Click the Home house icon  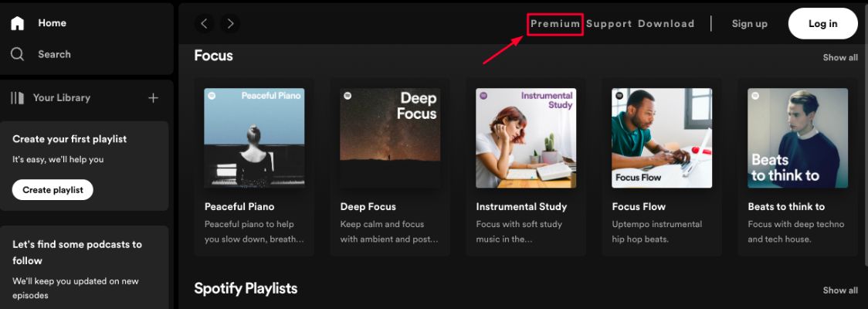pyautogui.click(x=18, y=23)
